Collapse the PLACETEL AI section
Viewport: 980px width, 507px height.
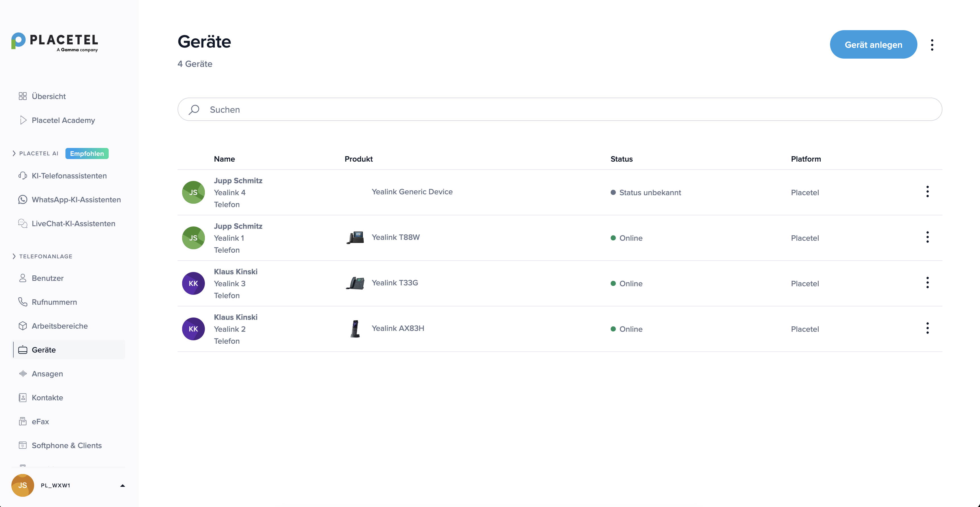[x=14, y=153]
